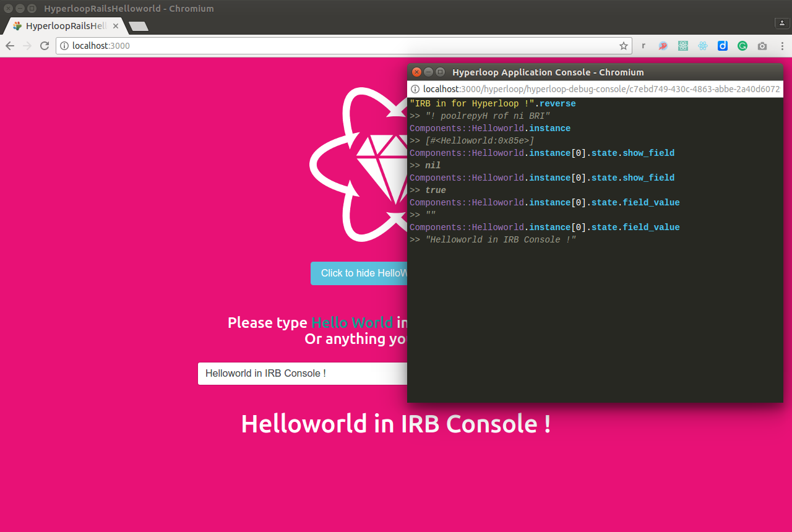View site info for localhost:3000 main window
The height and width of the screenshot is (532, 792).
pos(64,46)
